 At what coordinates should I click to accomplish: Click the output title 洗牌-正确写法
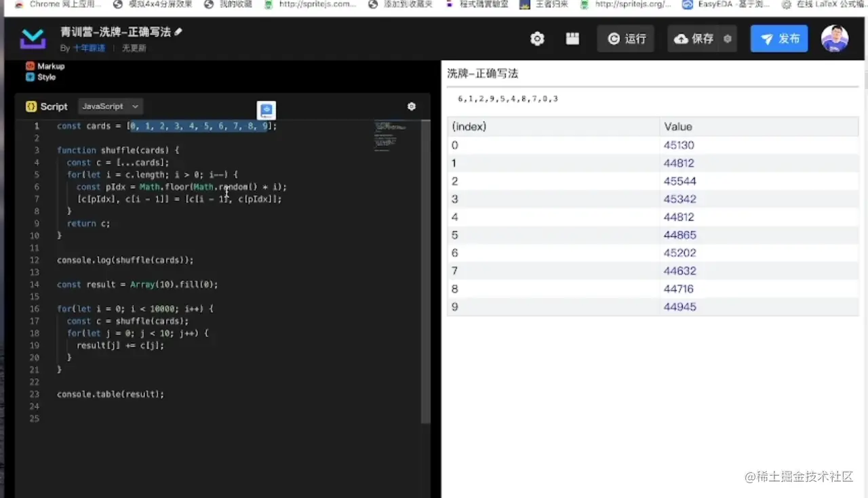click(x=483, y=73)
